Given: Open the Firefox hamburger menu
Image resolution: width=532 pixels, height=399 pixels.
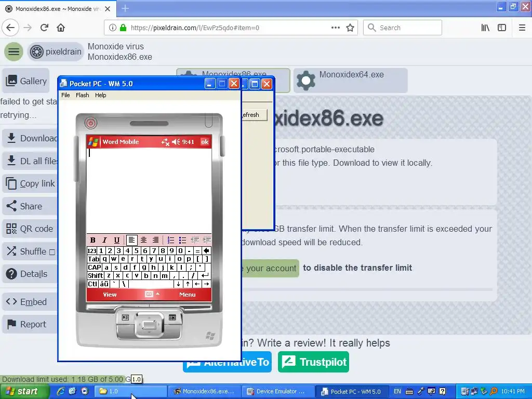Looking at the screenshot, I should tap(522, 28).
